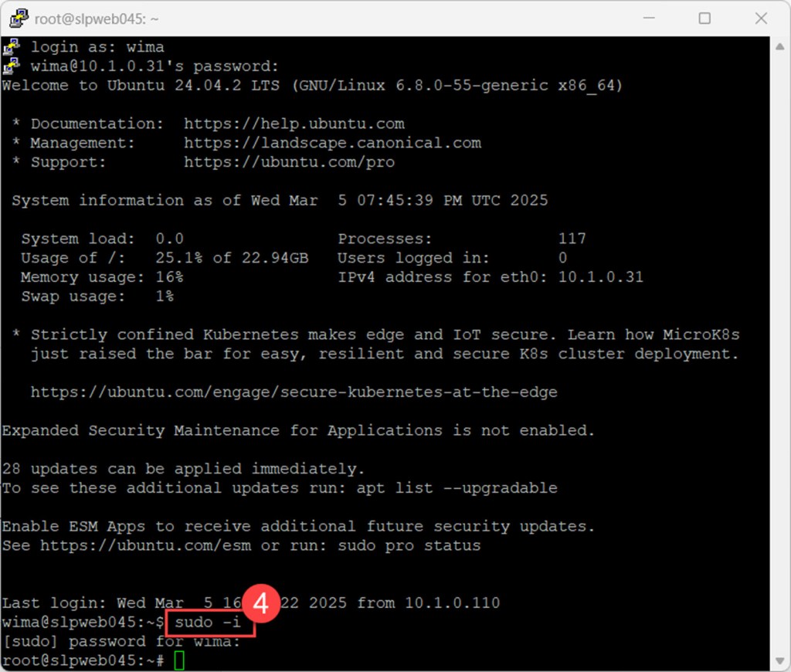Click the 'apt list --upgradable' command text
This screenshot has height=672, width=791.
click(x=457, y=488)
